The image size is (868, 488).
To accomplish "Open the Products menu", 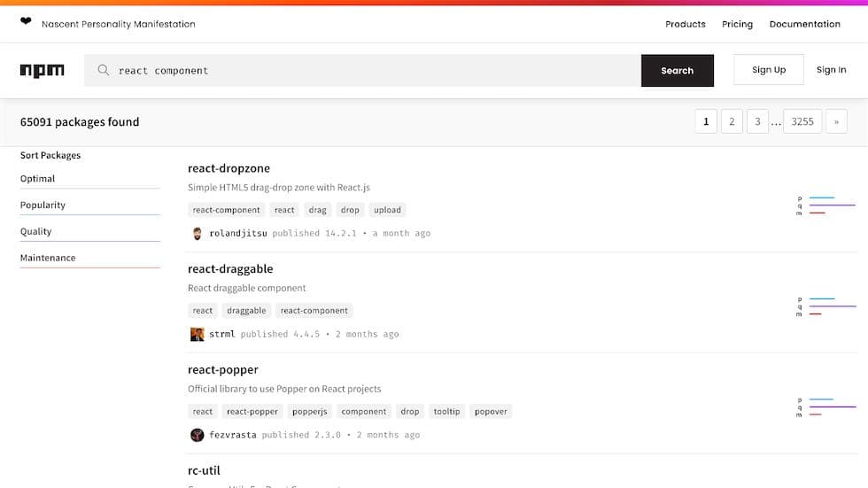I will 686,24.
